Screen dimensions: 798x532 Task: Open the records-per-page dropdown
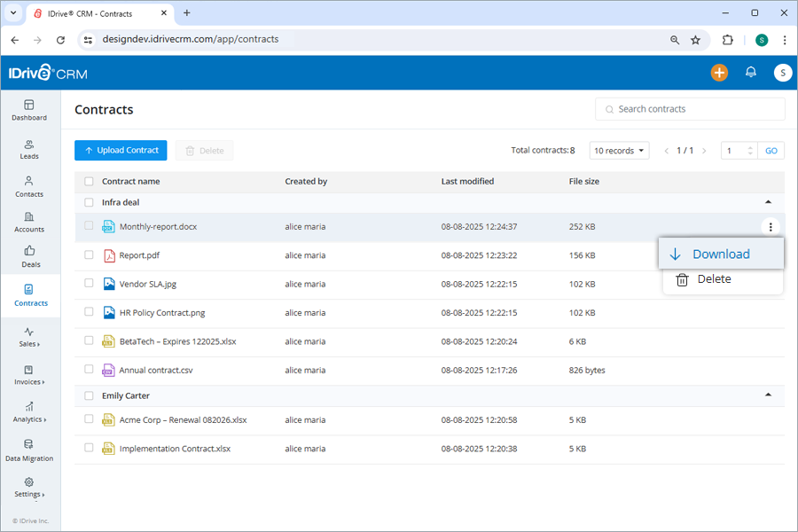(x=619, y=150)
